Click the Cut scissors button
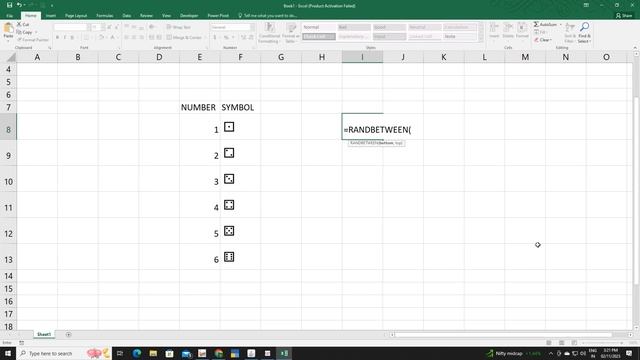The image size is (640, 360). 23,24
